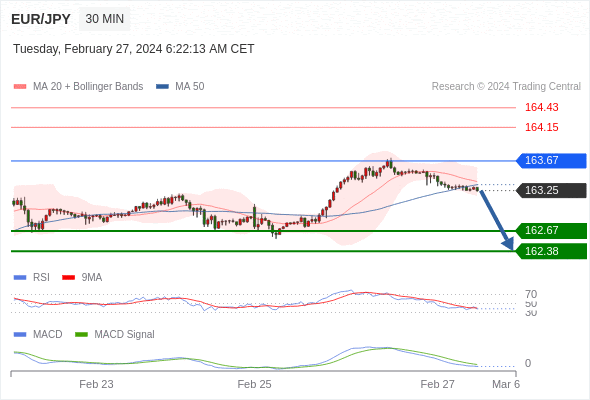Click the green MACD Signal legend swatch

pyautogui.click(x=81, y=334)
